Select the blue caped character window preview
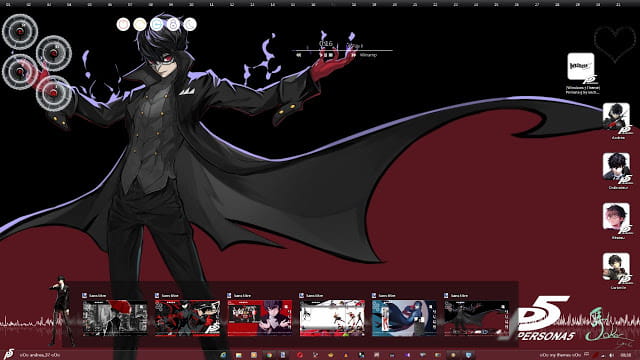 coord(404,318)
